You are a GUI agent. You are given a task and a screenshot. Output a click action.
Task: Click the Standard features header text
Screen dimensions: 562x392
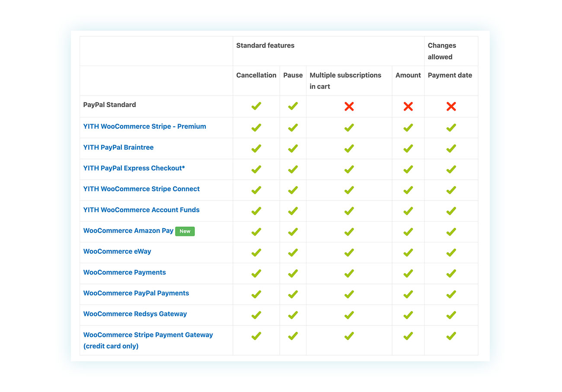coord(265,45)
